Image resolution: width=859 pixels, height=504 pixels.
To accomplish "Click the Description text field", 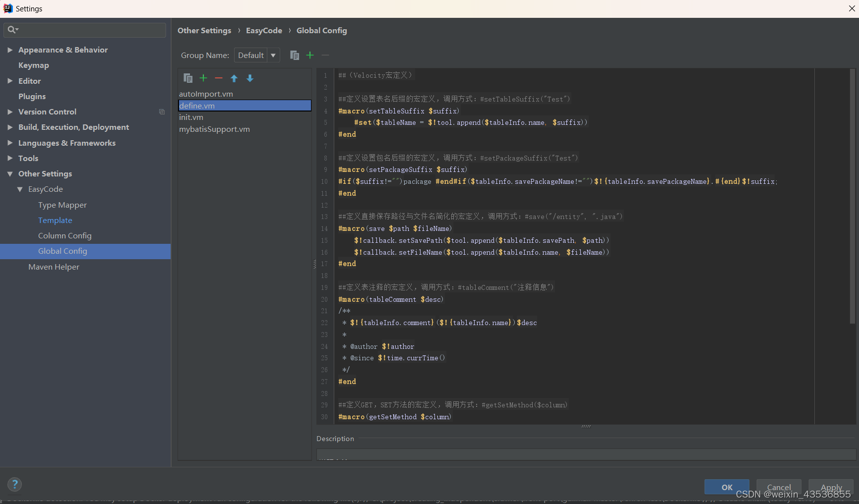I will coord(586,454).
